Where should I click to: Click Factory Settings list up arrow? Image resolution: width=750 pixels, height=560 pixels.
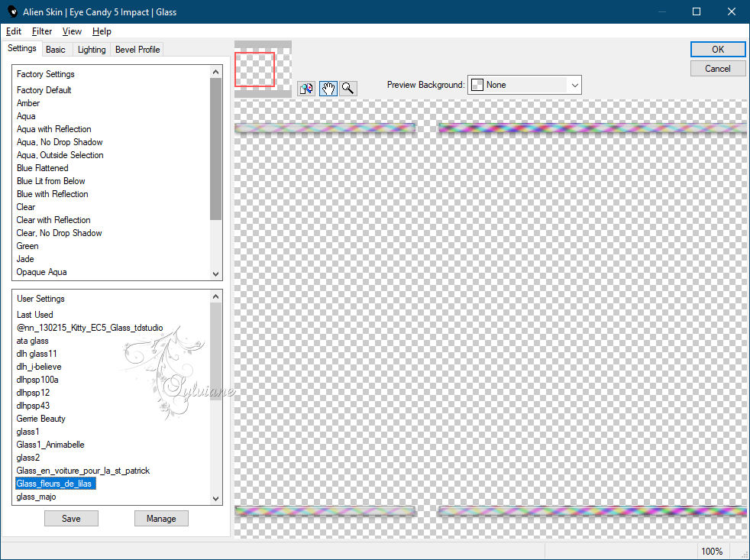tap(215, 72)
